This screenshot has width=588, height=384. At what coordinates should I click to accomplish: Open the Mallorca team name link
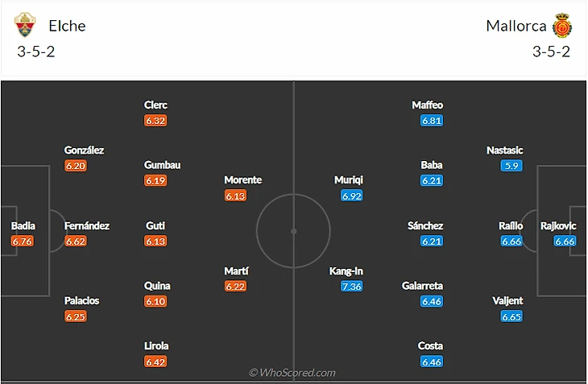pos(516,26)
